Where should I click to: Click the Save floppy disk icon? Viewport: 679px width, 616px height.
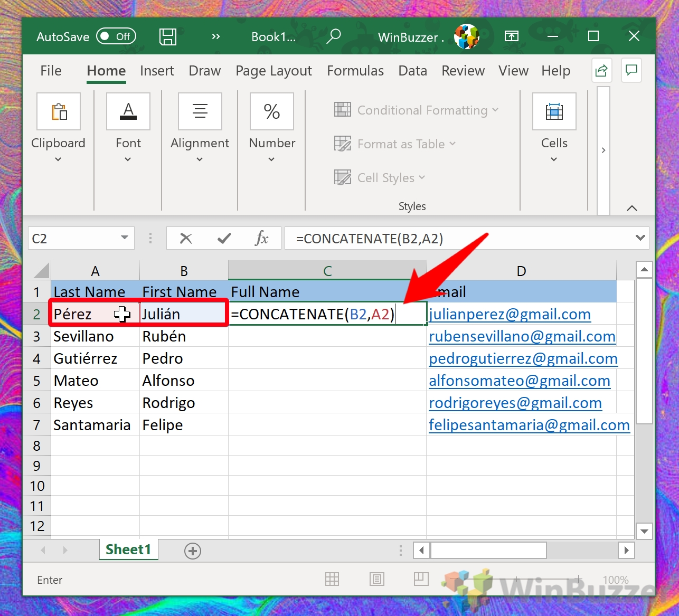[168, 36]
